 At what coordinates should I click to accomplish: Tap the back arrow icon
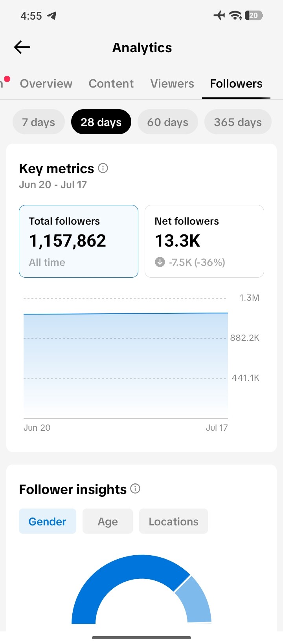click(22, 47)
